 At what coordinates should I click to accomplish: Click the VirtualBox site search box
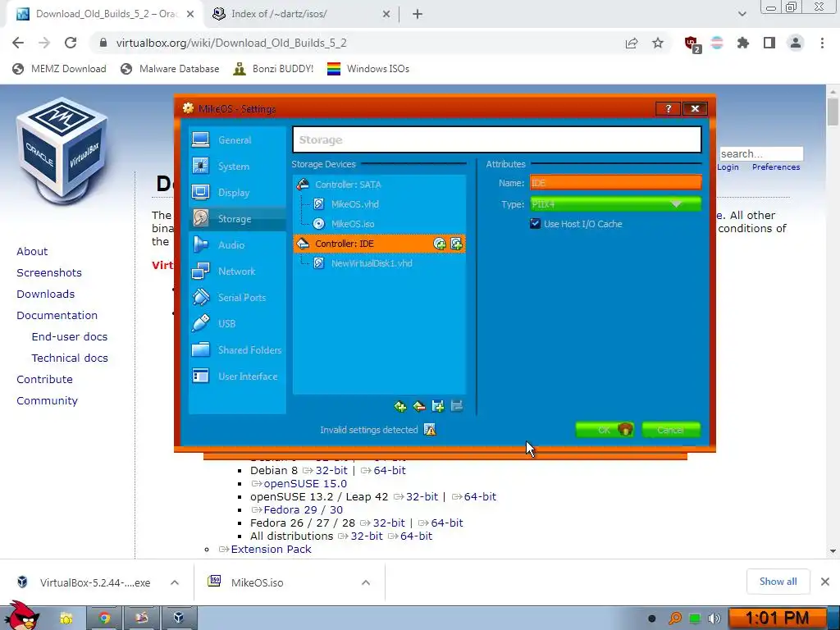coord(760,153)
